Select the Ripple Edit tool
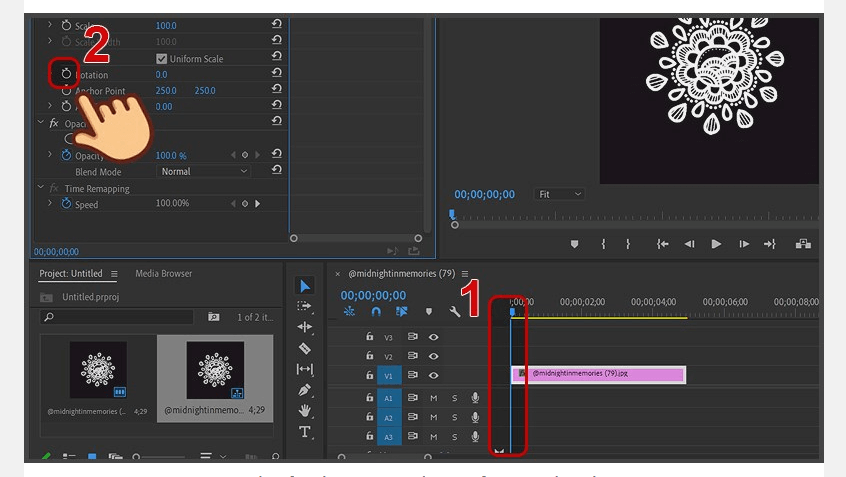846x477 pixels. [x=304, y=327]
